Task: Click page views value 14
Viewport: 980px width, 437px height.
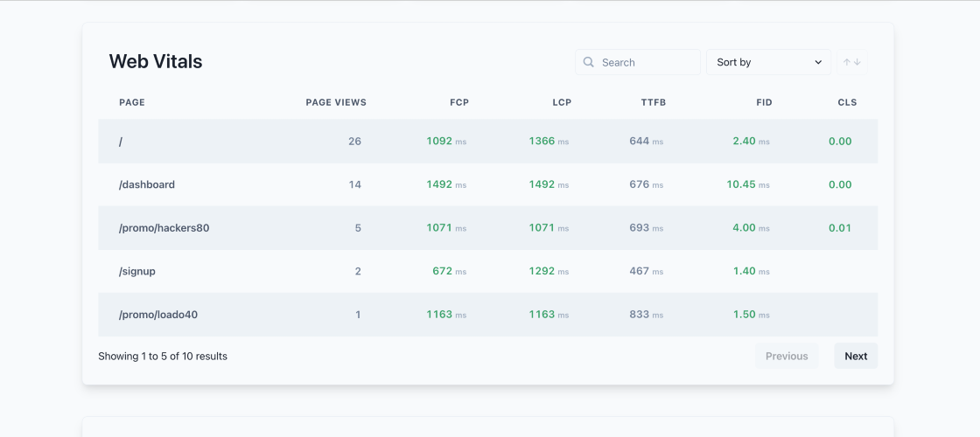Action: click(x=354, y=184)
